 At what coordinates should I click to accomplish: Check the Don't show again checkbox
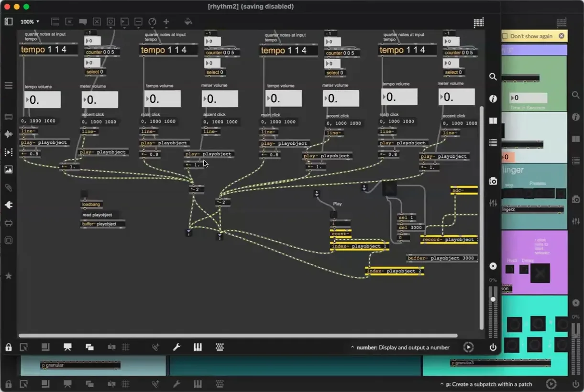pyautogui.click(x=505, y=36)
